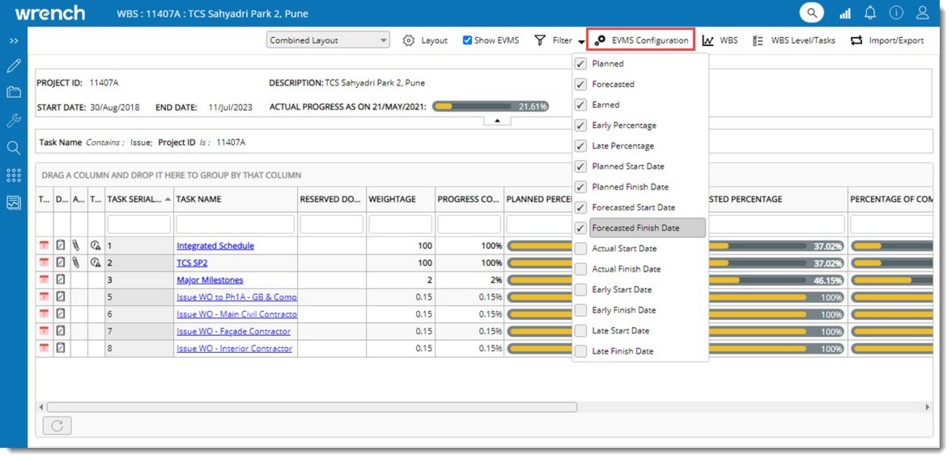Open the notifications bell icon
952x460 pixels.
point(870,13)
